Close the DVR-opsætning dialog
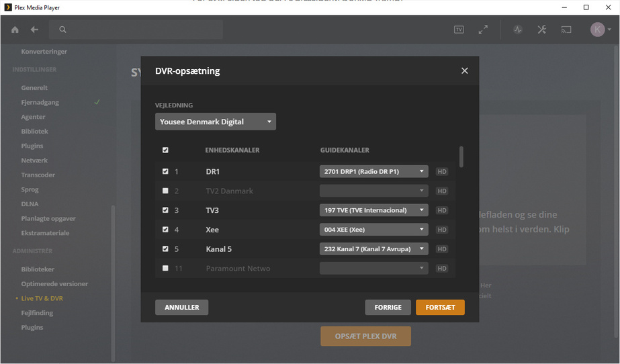The width and height of the screenshot is (620, 364). 465,71
